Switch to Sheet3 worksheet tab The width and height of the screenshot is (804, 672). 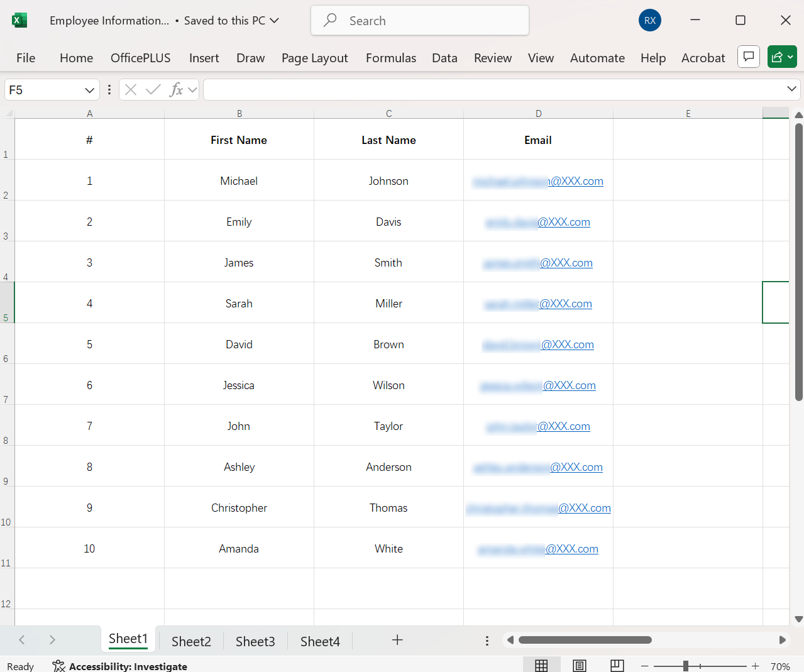click(255, 641)
